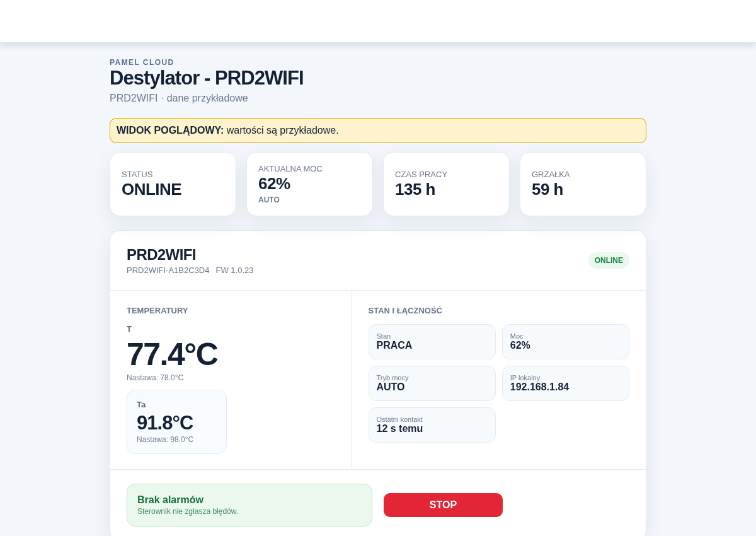Click the TEMPERATURY section heading
The height and width of the screenshot is (536, 756).
pos(157,311)
